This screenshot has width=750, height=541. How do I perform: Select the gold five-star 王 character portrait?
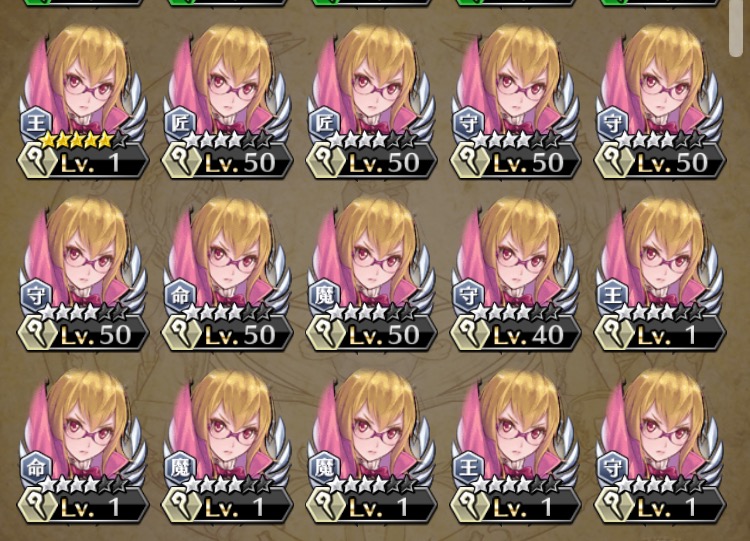coord(83,101)
